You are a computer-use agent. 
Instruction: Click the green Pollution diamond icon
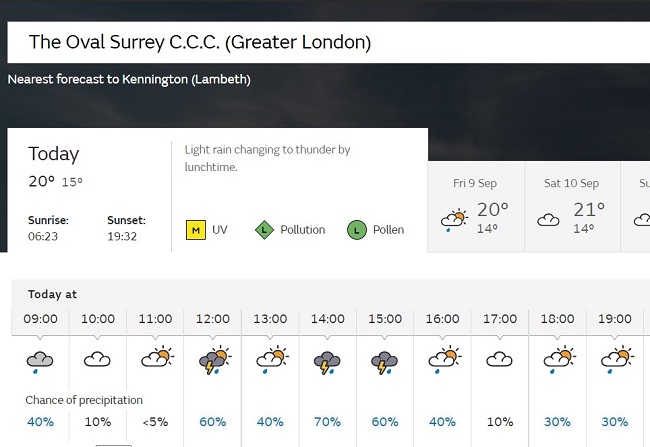point(264,230)
